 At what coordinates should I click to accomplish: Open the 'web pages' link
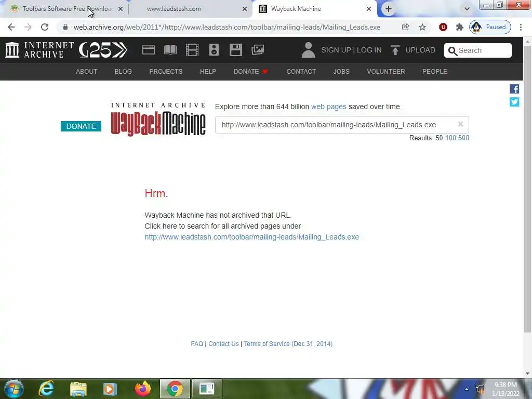coord(328,107)
